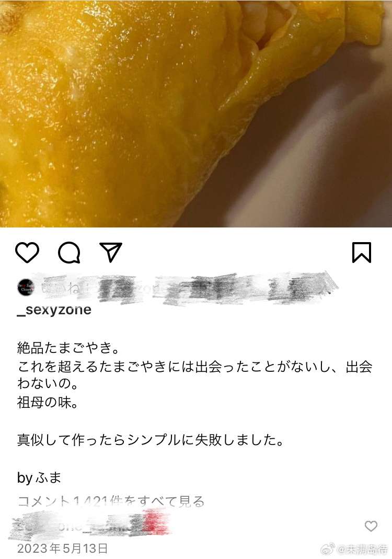Open the _sexyzone account username

pyautogui.click(x=54, y=310)
